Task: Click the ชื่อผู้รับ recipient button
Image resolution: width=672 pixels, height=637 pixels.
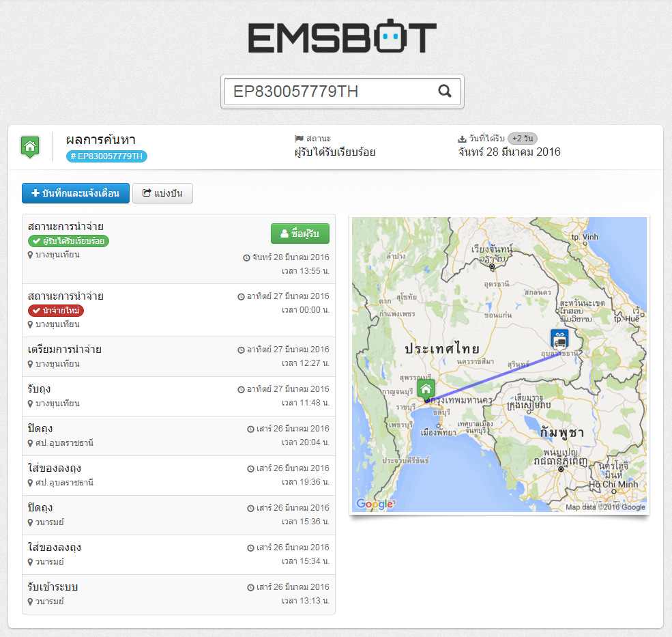Action: (x=300, y=233)
